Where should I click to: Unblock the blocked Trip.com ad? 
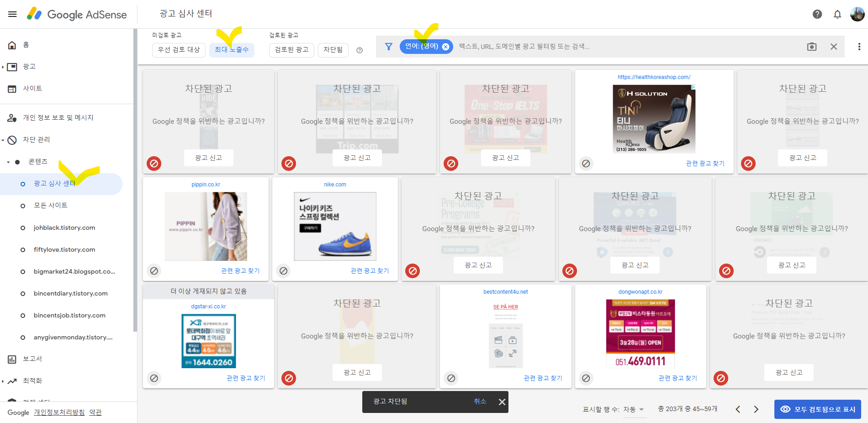(x=289, y=164)
